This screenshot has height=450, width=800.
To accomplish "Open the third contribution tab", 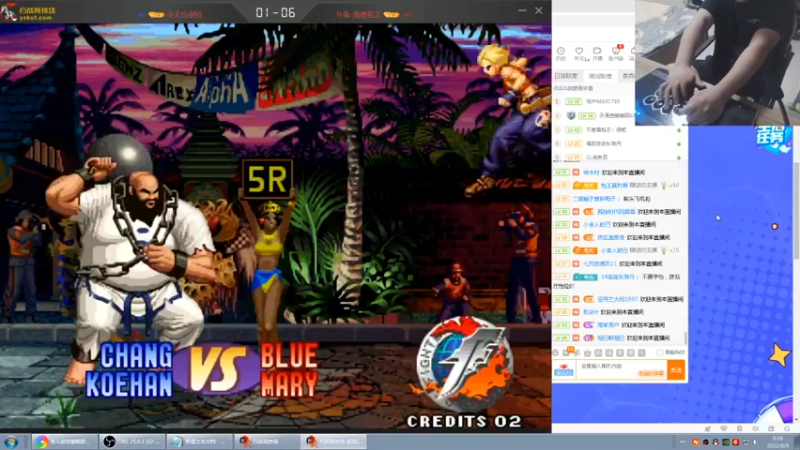I will (628, 76).
